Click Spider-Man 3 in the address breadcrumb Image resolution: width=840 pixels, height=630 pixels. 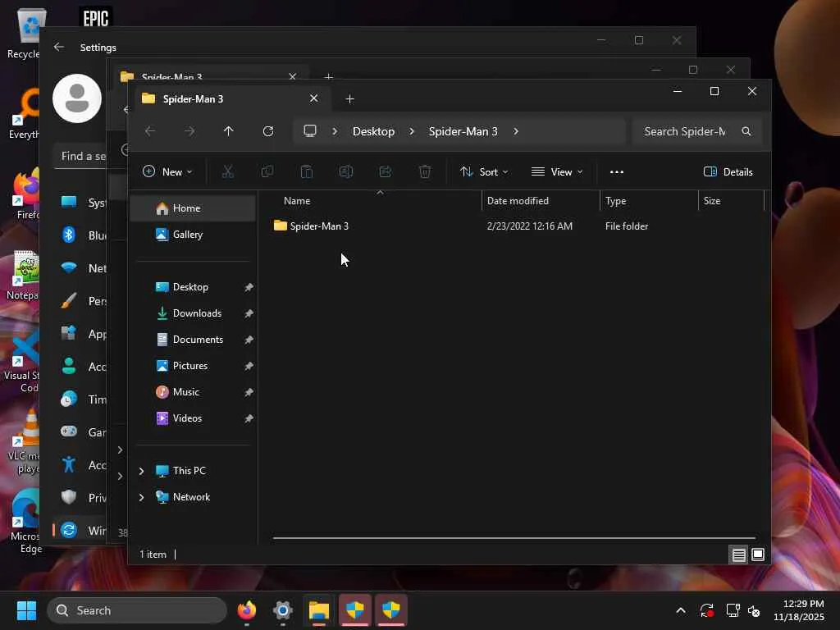(463, 131)
